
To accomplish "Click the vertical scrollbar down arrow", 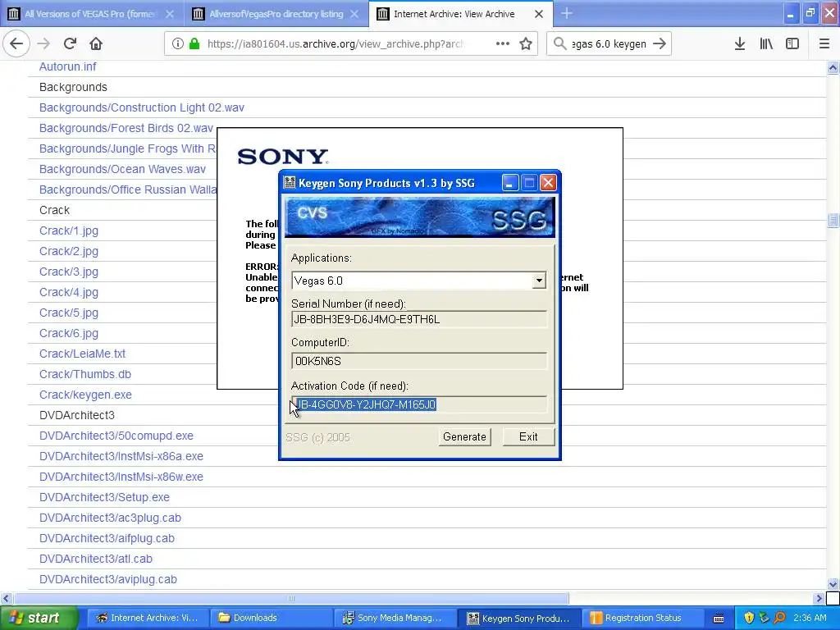I will 833,584.
